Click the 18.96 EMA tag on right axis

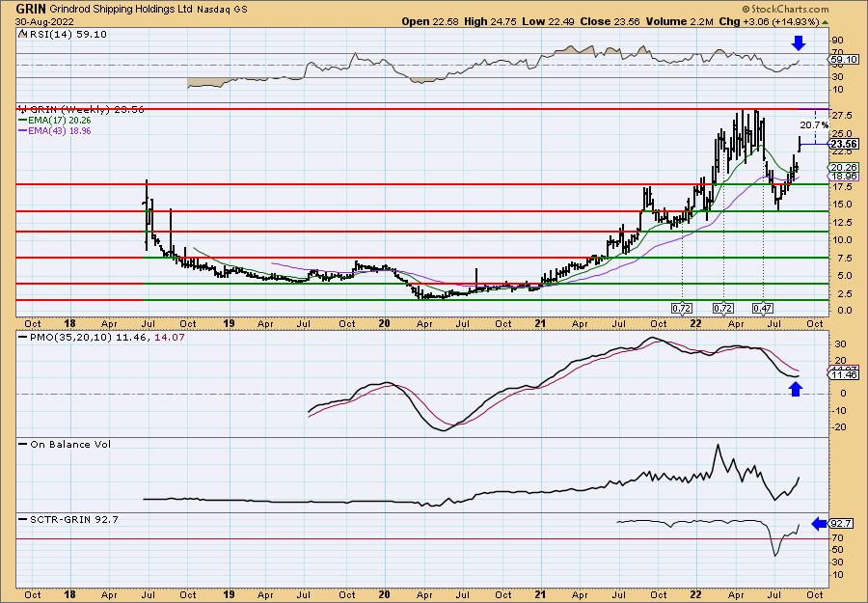click(x=845, y=177)
